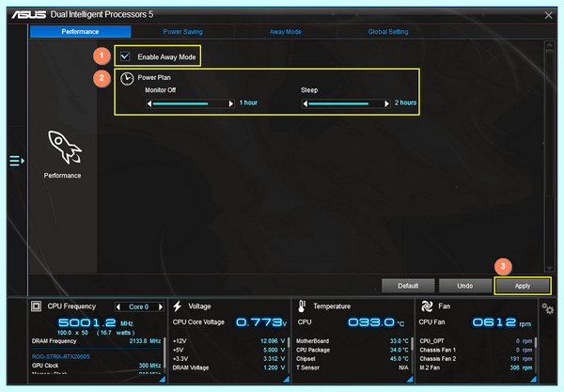Decrease Monitor Off time with left arrow

pyautogui.click(x=149, y=104)
